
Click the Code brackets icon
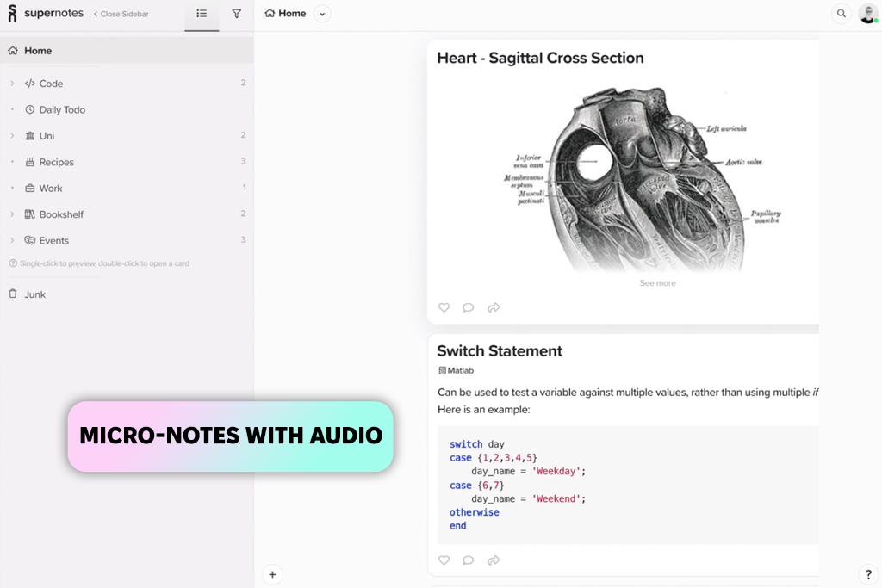pyautogui.click(x=30, y=84)
